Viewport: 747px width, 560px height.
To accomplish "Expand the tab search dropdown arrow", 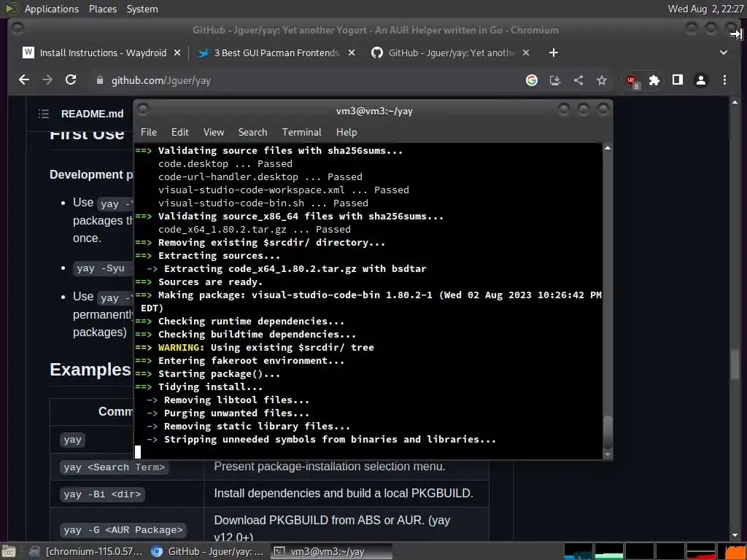I will 723,52.
